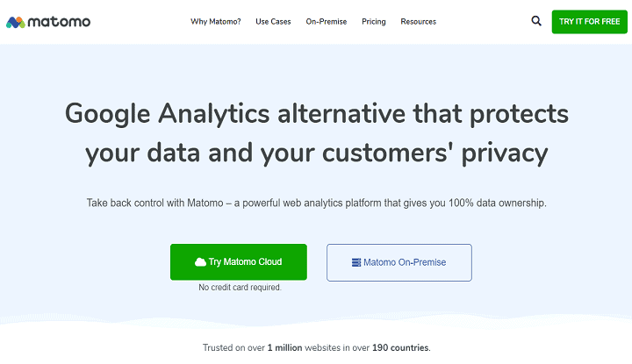Open the Use Cases menu
The width and height of the screenshot is (632, 364).
pyautogui.click(x=273, y=22)
